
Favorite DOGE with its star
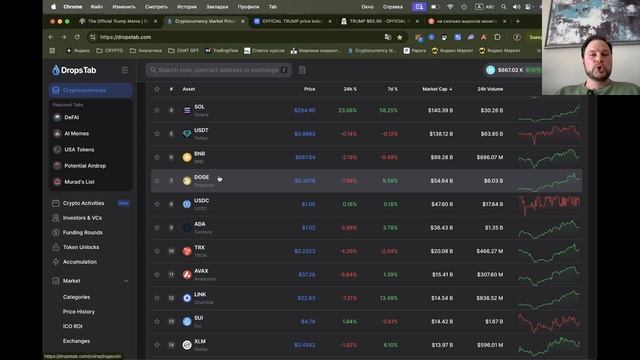pyautogui.click(x=157, y=180)
